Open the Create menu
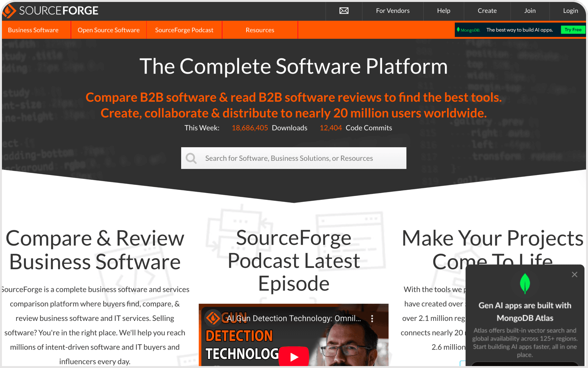This screenshot has width=588, height=368. coord(487,11)
